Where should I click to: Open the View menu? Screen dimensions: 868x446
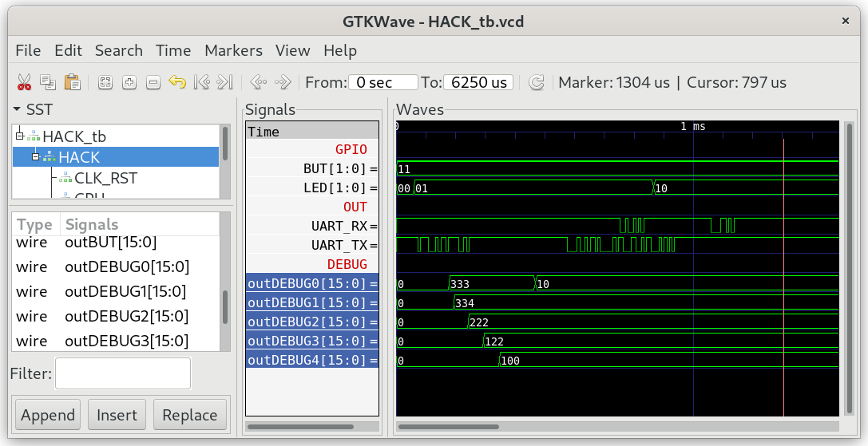click(293, 50)
